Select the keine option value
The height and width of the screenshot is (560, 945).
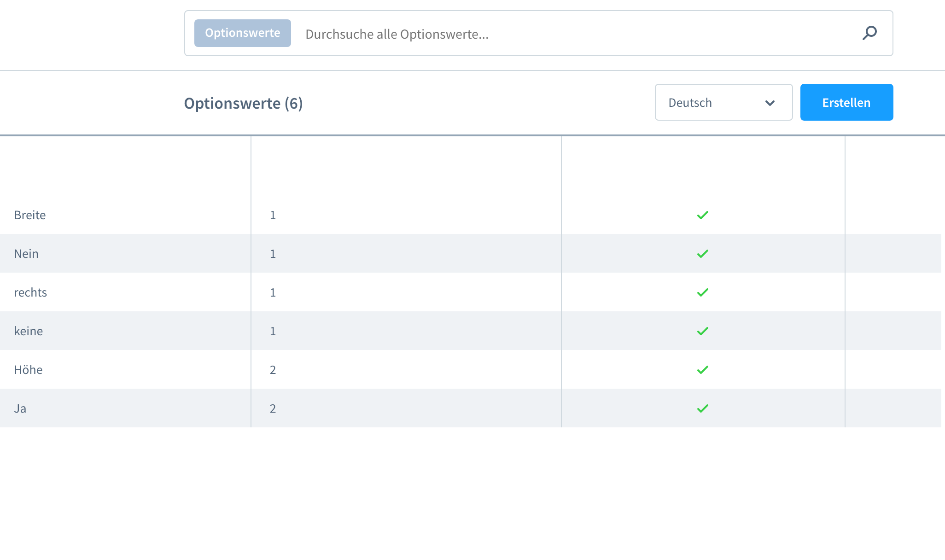[29, 331]
